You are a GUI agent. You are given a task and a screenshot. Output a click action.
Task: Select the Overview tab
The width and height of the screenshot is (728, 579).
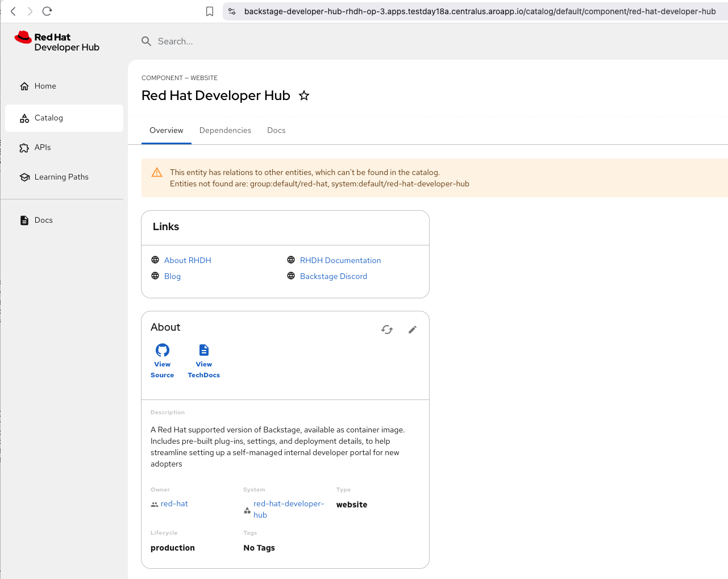166,131
